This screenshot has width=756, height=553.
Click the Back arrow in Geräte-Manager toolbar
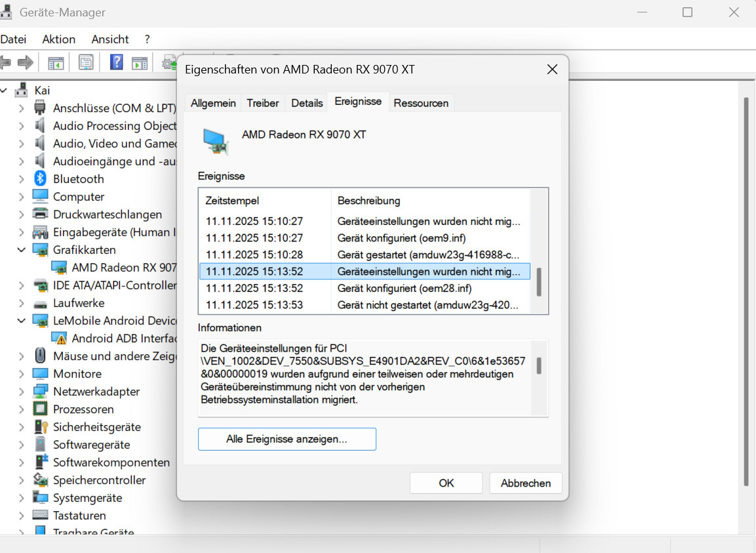coord(5,62)
